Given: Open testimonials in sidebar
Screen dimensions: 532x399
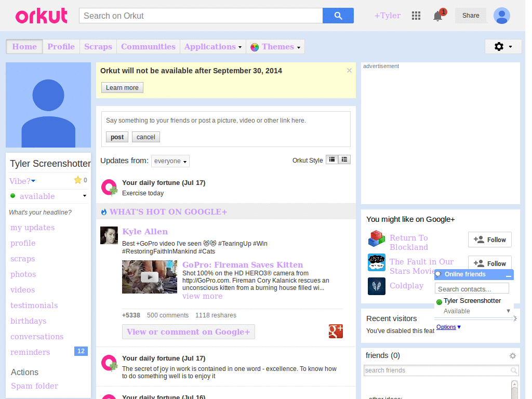Looking at the screenshot, I should click(34, 305).
